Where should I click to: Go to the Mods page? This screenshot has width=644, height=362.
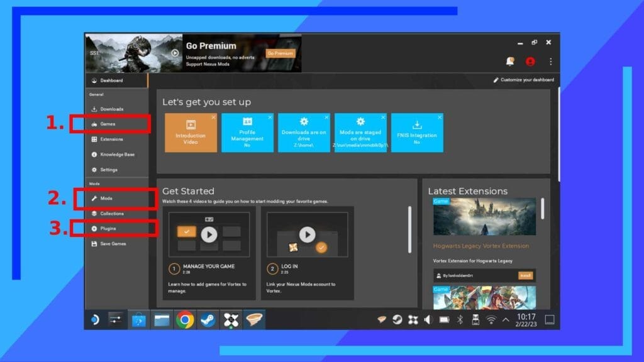point(106,199)
